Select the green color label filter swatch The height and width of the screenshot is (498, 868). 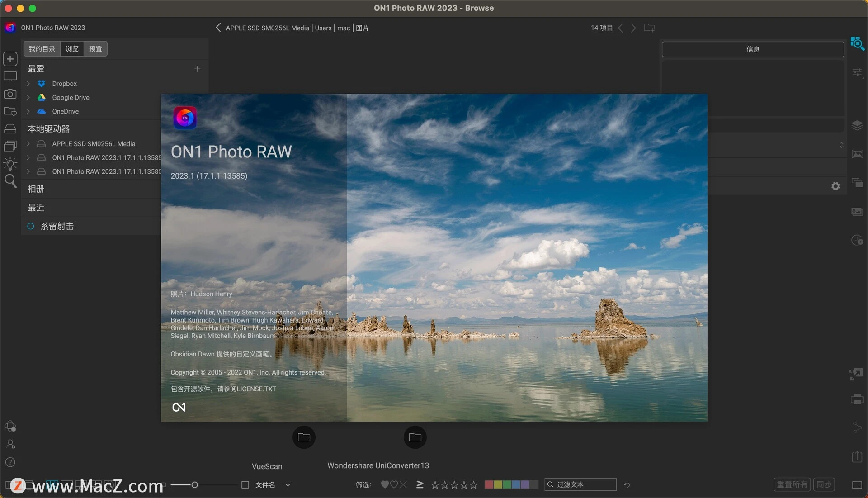click(x=507, y=484)
